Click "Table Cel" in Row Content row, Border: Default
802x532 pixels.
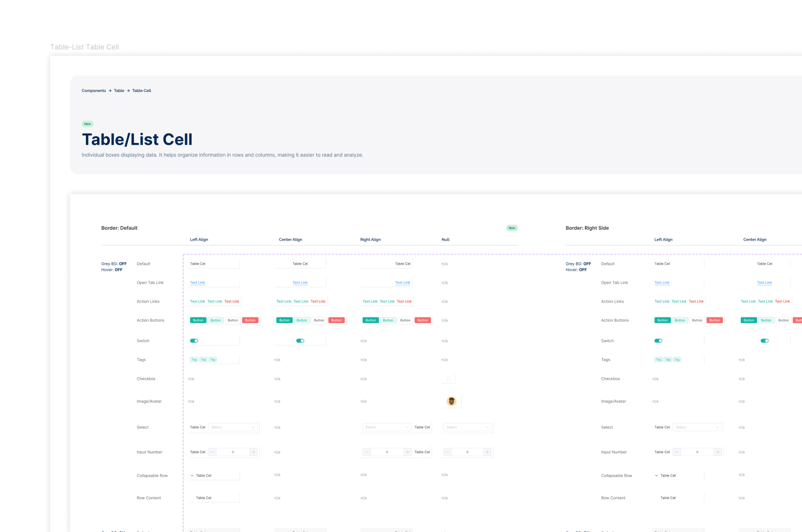tap(203, 498)
